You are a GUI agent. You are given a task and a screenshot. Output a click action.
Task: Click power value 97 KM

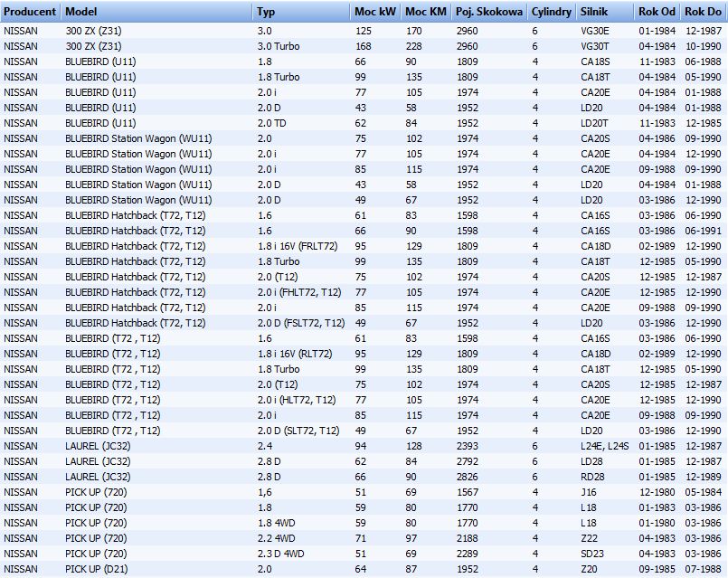[x=411, y=538]
